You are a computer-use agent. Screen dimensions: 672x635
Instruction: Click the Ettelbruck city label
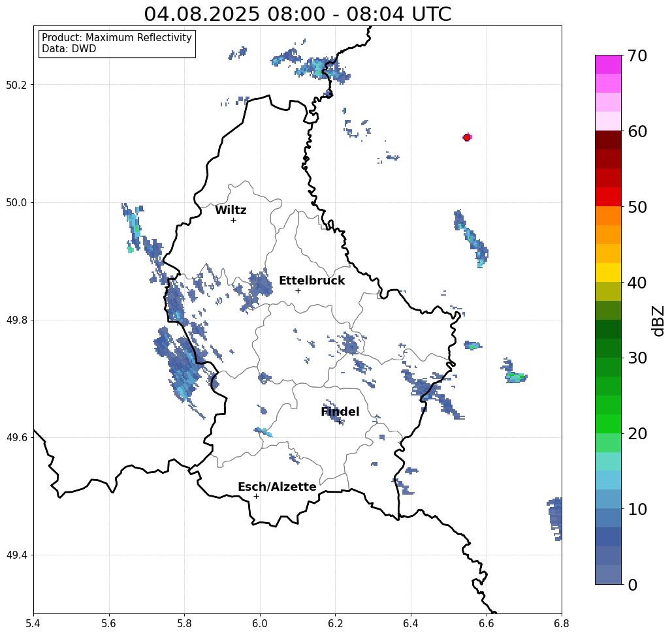point(312,281)
